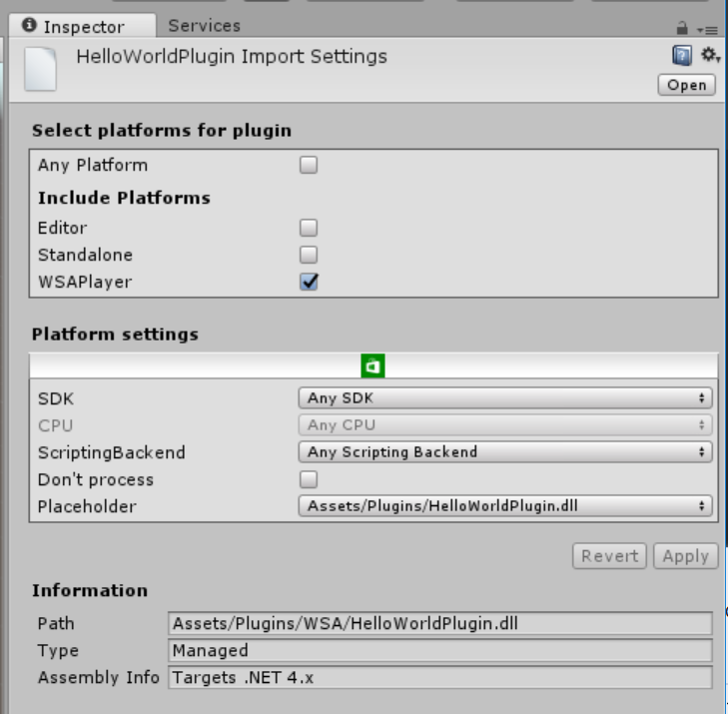Click the WSAPlayer label
728x714 pixels.
(x=85, y=282)
